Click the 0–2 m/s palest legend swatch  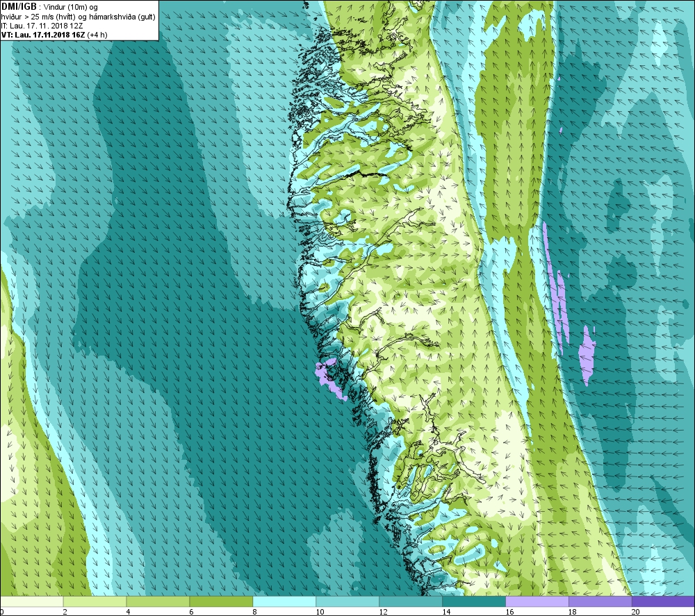(x=32, y=601)
